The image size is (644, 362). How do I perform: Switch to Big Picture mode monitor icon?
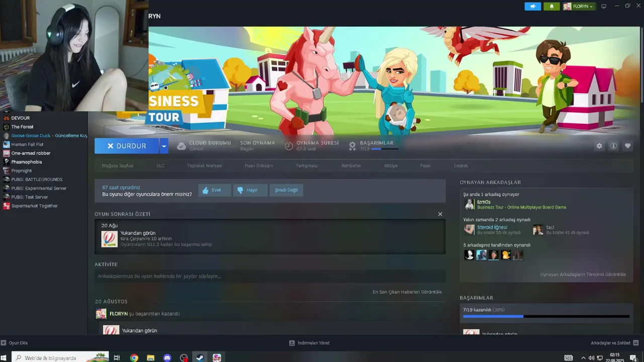point(604,6)
